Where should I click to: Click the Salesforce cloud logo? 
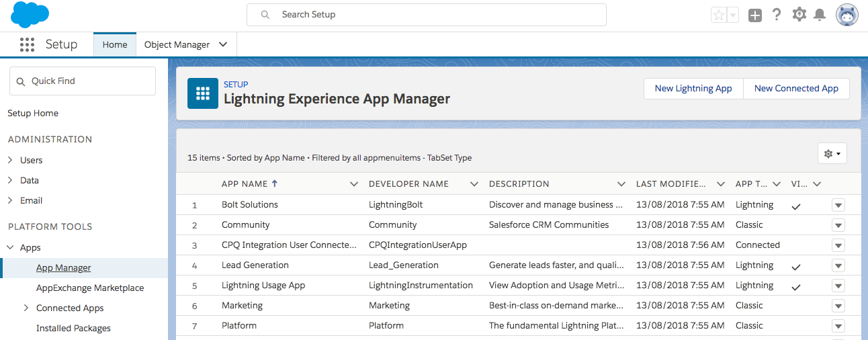pyautogui.click(x=30, y=14)
